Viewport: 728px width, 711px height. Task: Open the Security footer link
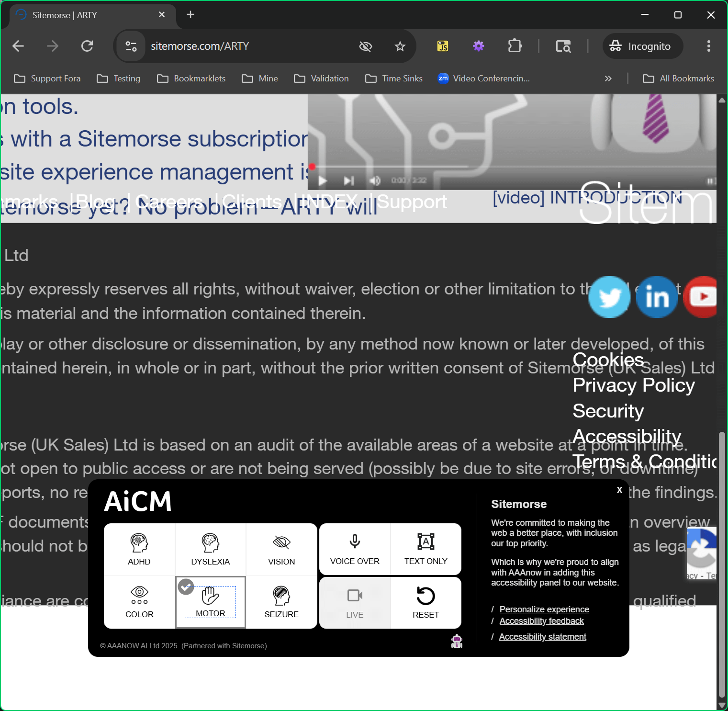tap(608, 411)
